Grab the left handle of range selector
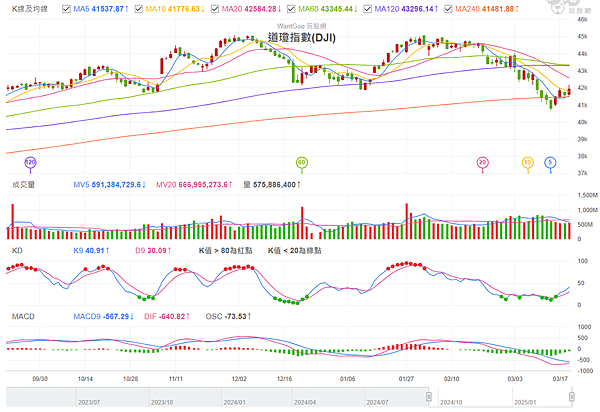600x412 pixels. (429, 397)
